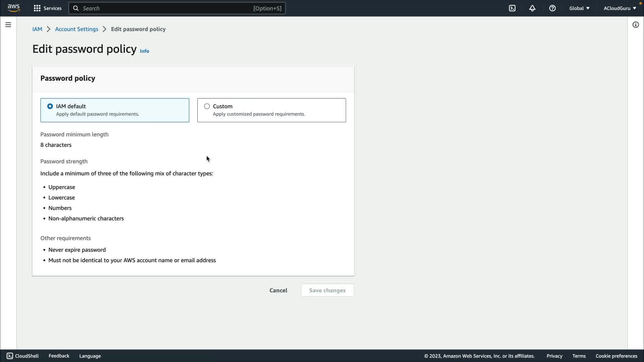Select the Custom password policy radio

click(x=207, y=106)
